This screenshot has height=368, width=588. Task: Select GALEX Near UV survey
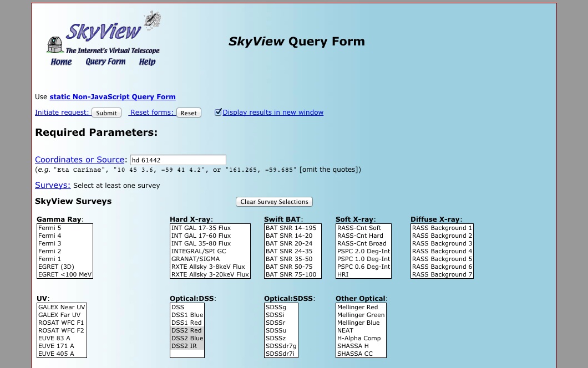click(x=62, y=307)
